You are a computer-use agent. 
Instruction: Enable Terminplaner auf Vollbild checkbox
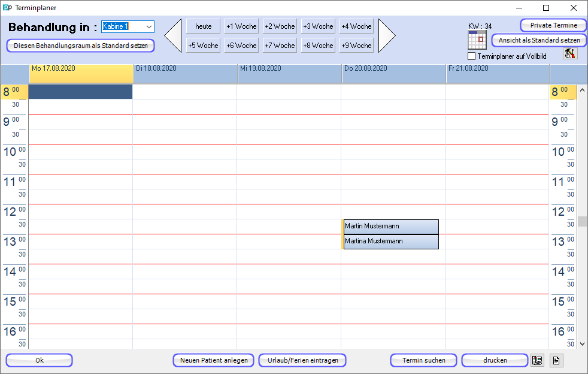tap(472, 56)
